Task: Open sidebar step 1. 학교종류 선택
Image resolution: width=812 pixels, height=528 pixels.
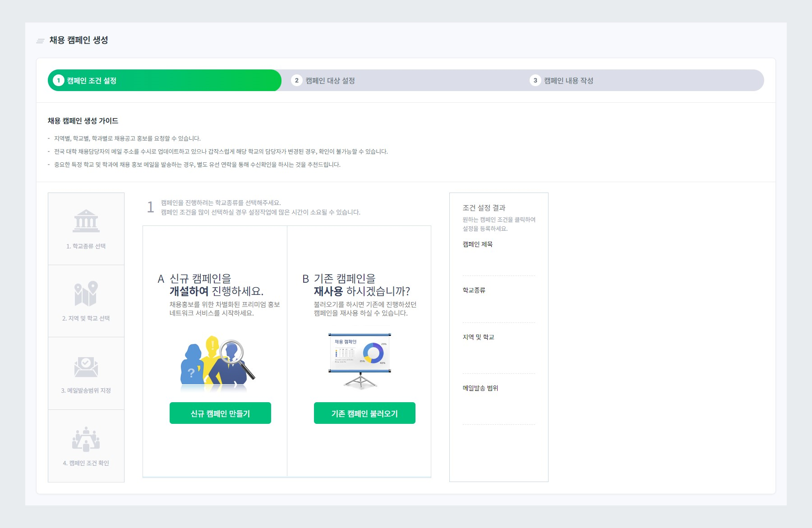Action: click(86, 229)
